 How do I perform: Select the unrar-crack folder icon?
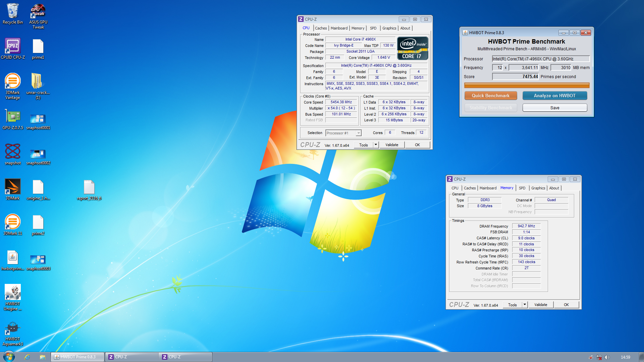point(38,86)
